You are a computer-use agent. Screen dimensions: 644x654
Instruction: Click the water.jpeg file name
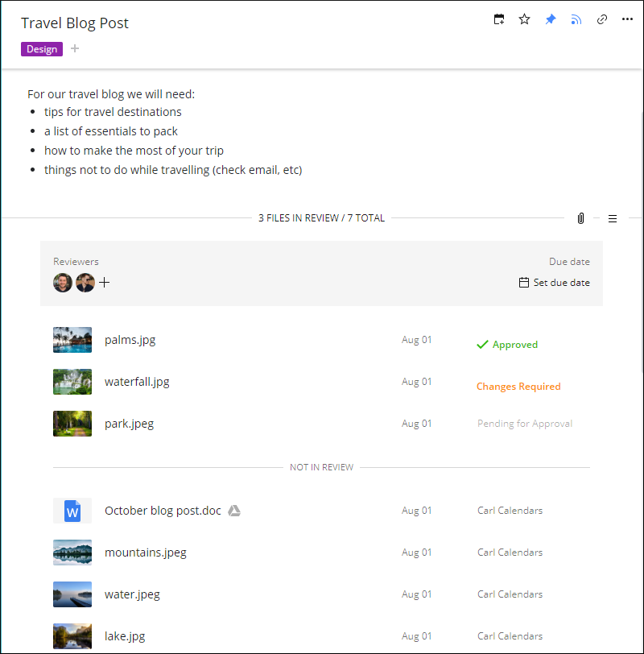tap(132, 594)
